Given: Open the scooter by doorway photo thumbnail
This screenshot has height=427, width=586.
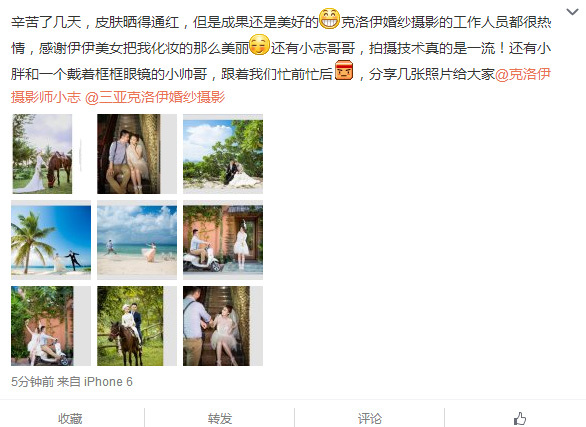Looking at the screenshot, I should click(x=223, y=240).
